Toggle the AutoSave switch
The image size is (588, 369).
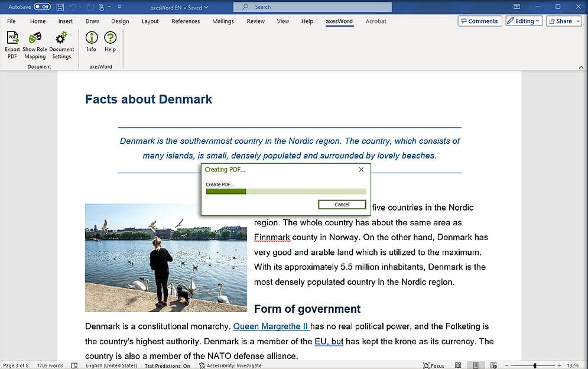pos(42,7)
